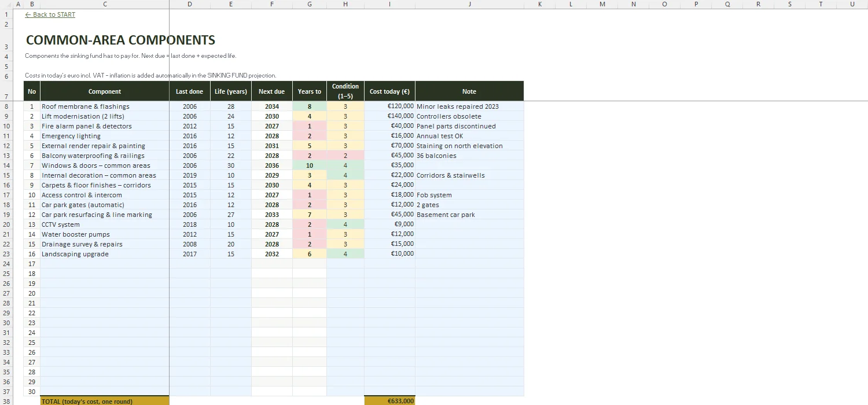Viewport: 868px width, 405px height.
Task: Select last done 2008 for drainage survey
Action: tap(190, 244)
